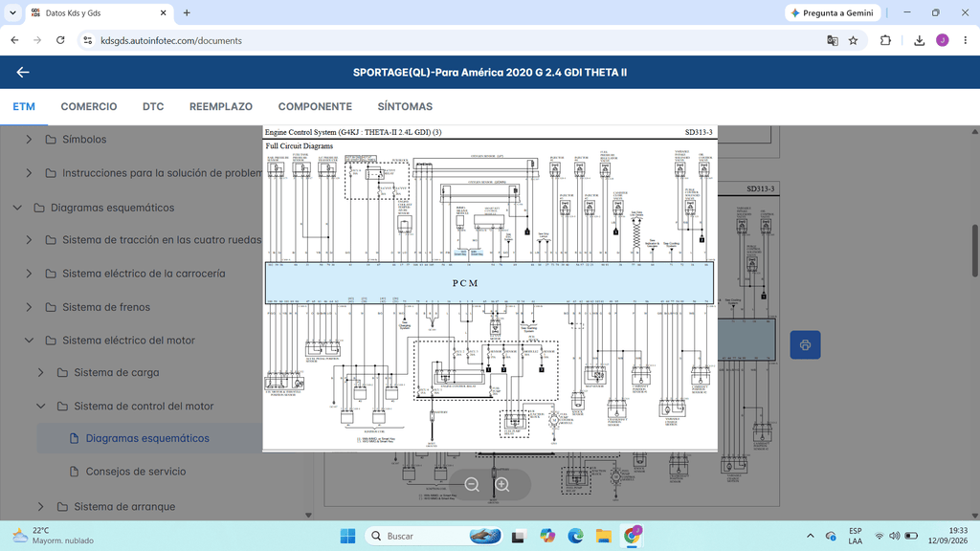
Task: Open the SÍNTOMAS tab
Action: 405,107
